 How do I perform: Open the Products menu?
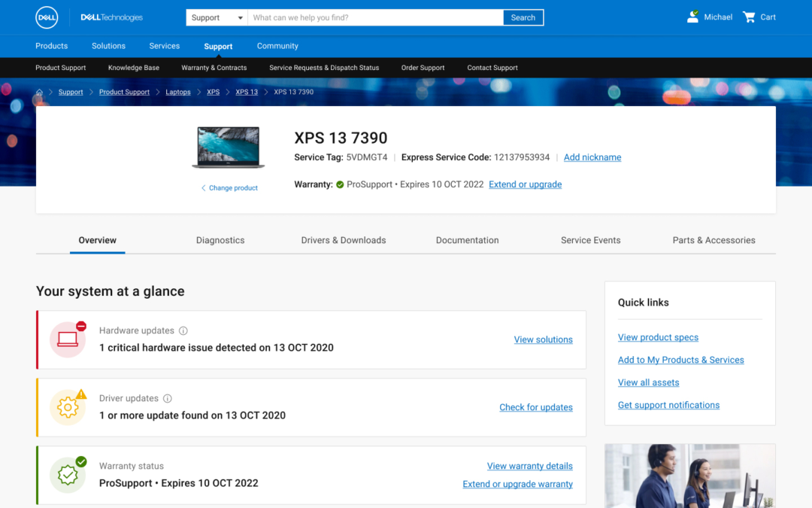51,46
